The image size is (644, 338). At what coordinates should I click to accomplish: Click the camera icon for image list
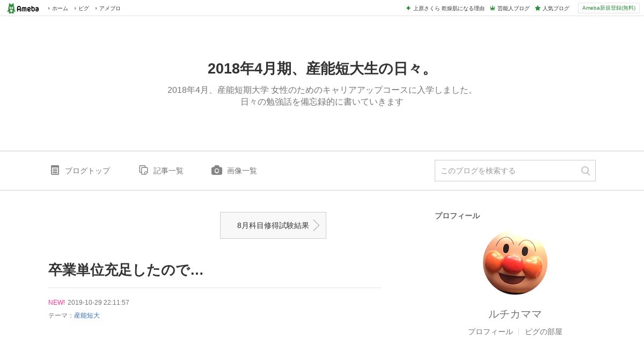coord(217,170)
